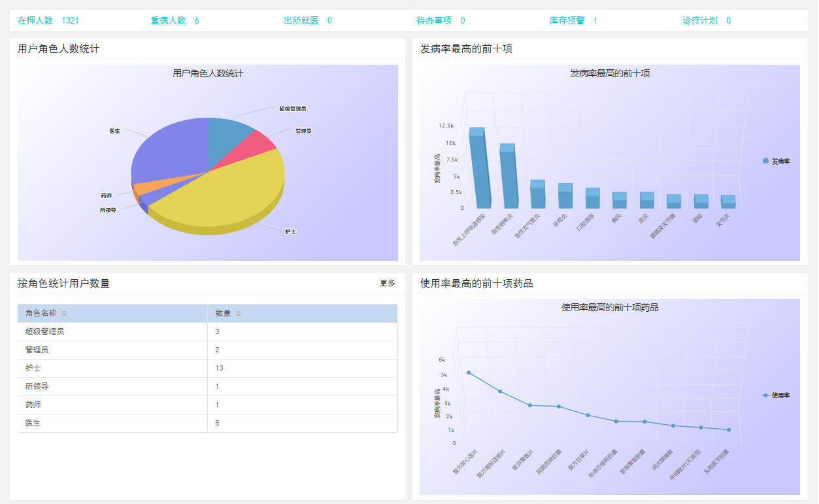Select the 所领导 table row name cell
819x504 pixels.
click(x=112, y=386)
